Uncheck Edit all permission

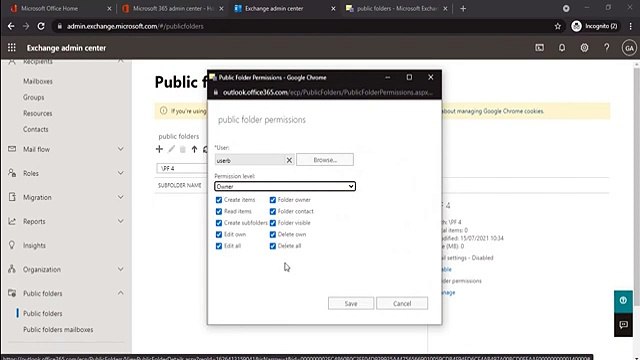tap(219, 246)
